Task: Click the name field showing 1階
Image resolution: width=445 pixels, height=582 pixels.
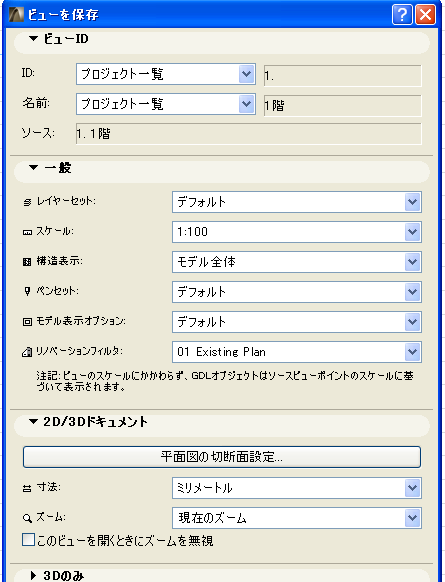Action: (343, 106)
